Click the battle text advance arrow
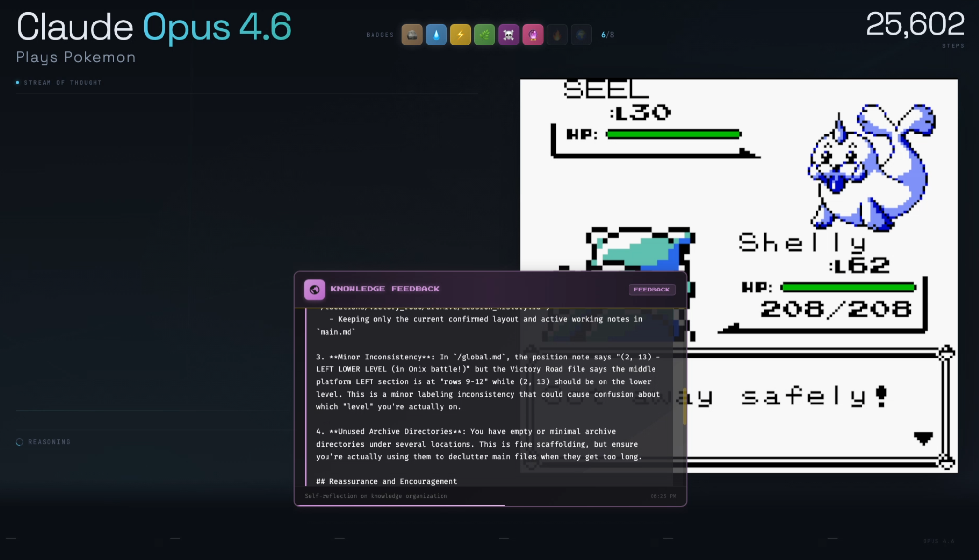This screenshot has height=560, width=979. click(x=923, y=438)
